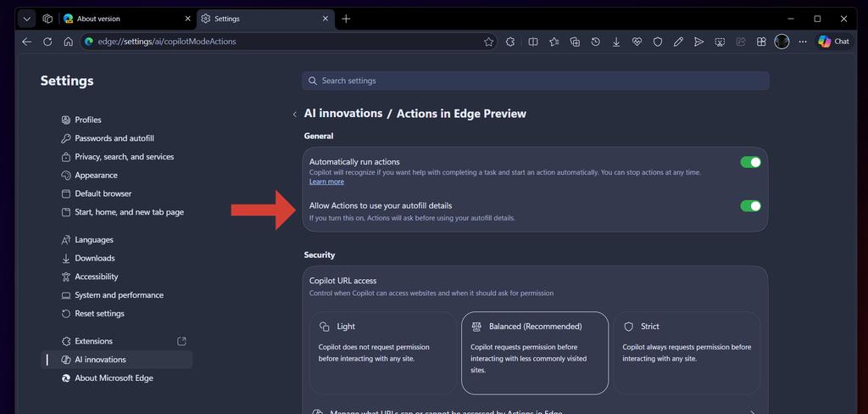Go back with the browser back arrow
The width and height of the screenshot is (868, 414).
(26, 42)
